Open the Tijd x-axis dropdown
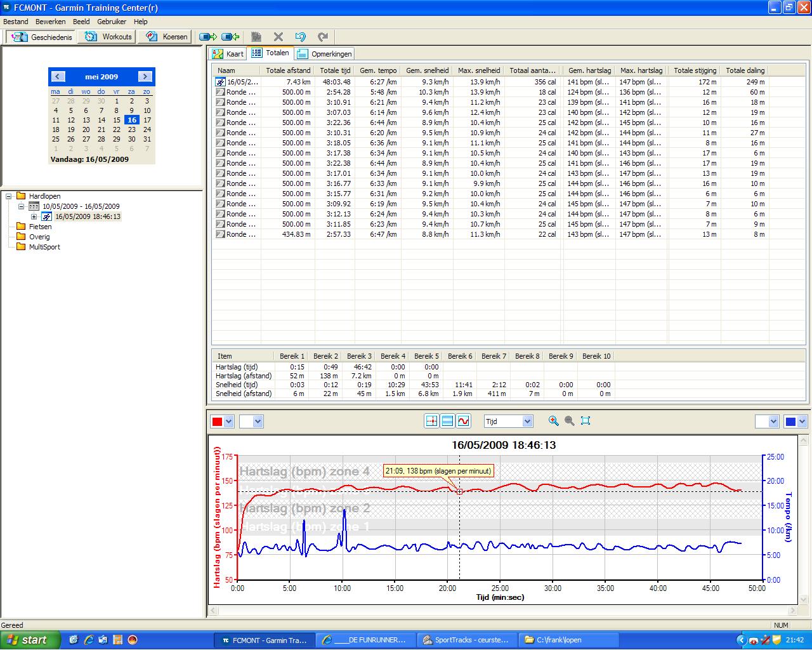812x650 pixels. tap(527, 421)
